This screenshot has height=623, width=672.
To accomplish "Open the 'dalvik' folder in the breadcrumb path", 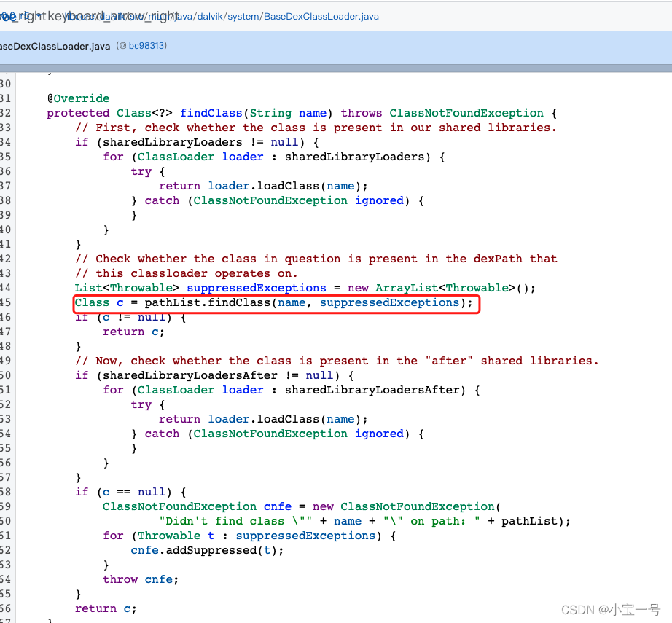I will click(210, 17).
